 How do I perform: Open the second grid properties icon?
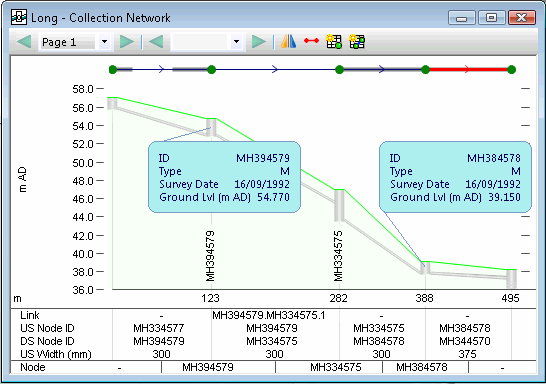pyautogui.click(x=357, y=41)
